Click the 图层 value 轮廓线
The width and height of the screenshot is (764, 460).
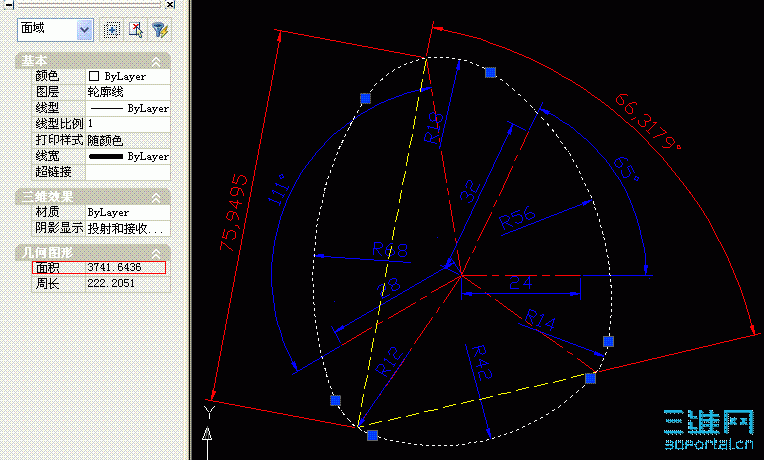click(x=128, y=92)
